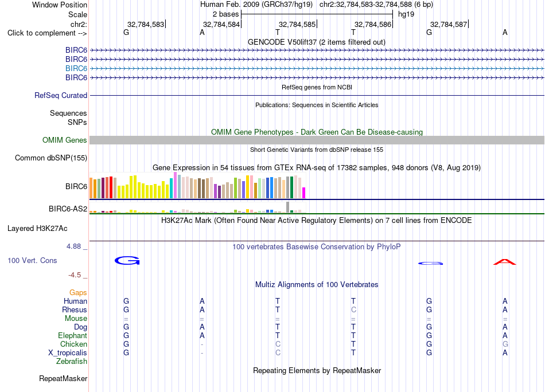Click the BIRC6-AS2 expression bar chart
This screenshot has width=545, height=392.
coord(197,207)
